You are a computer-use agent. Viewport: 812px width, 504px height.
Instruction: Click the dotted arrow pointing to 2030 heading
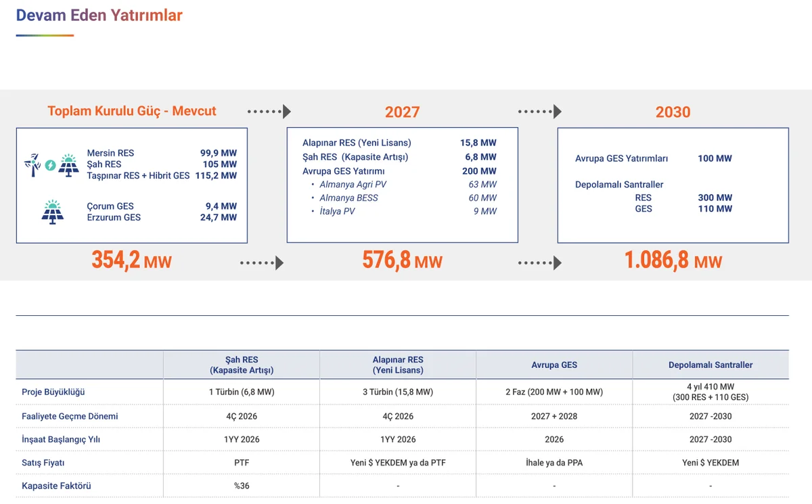pos(539,112)
